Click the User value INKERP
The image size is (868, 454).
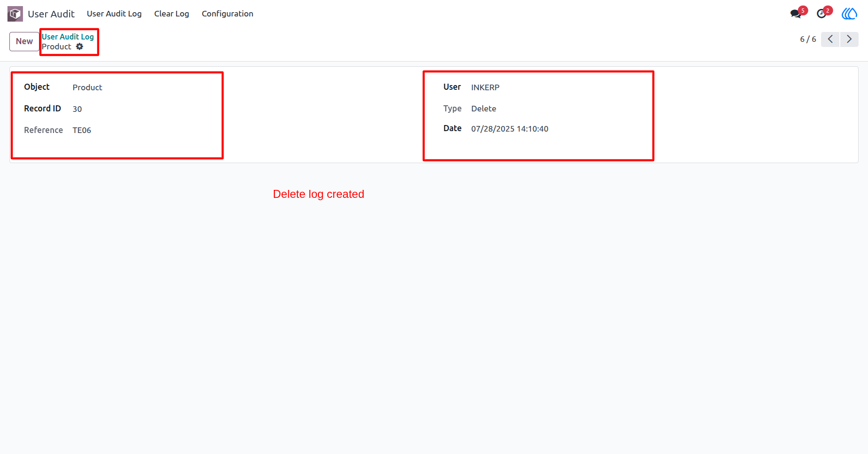[x=485, y=87]
